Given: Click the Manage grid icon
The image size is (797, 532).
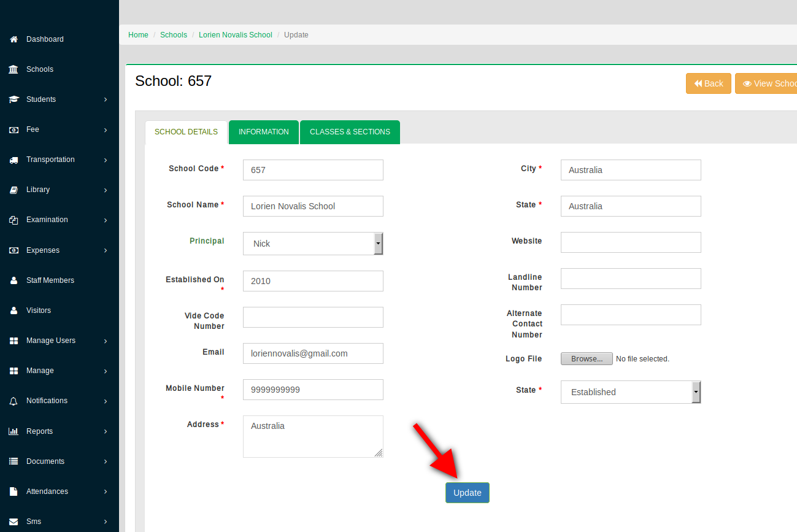Looking at the screenshot, I should coord(13,371).
